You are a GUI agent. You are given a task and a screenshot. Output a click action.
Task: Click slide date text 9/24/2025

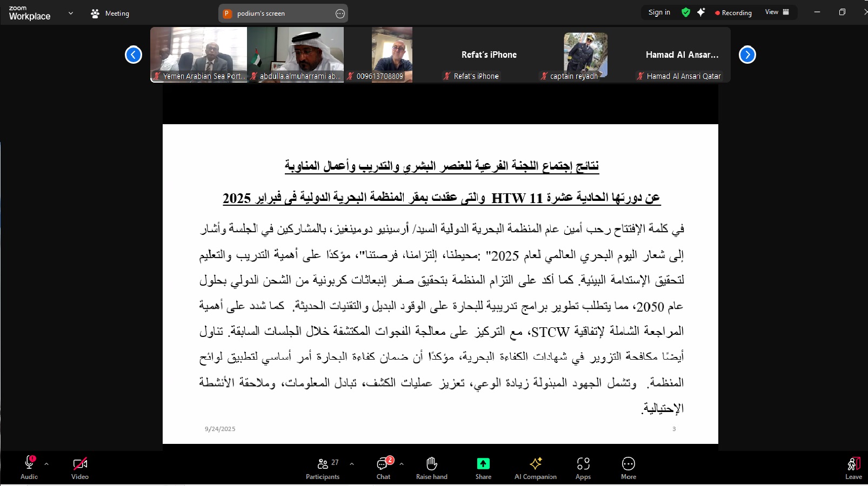220,429
